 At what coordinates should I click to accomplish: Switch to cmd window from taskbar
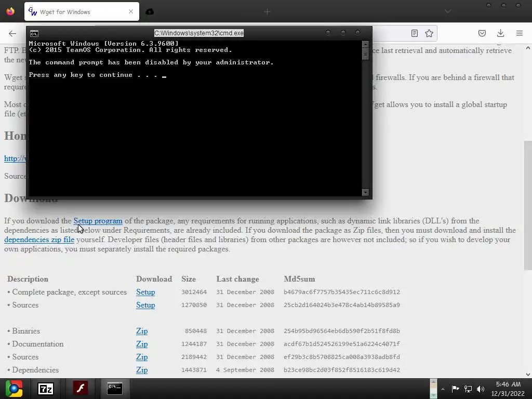115,389
